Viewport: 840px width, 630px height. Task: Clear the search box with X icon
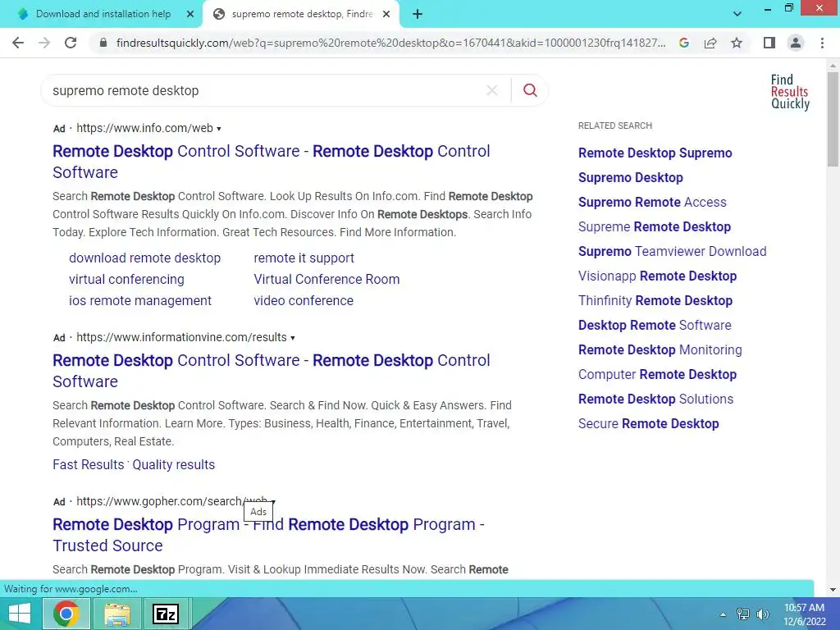(492, 90)
